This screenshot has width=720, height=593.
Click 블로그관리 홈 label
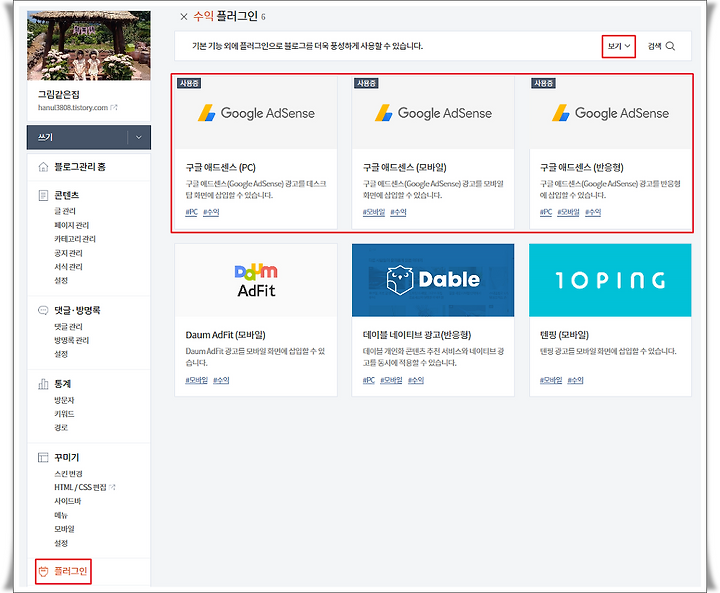[x=80, y=167]
